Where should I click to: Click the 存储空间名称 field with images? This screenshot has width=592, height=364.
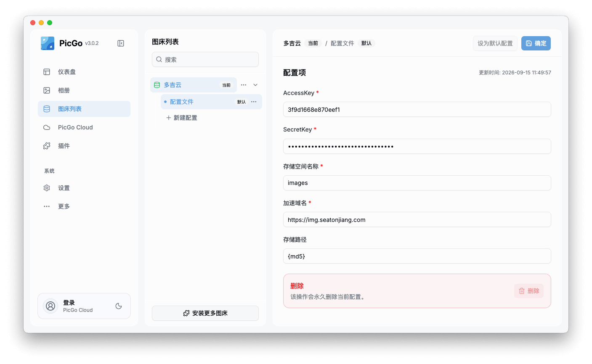click(417, 183)
